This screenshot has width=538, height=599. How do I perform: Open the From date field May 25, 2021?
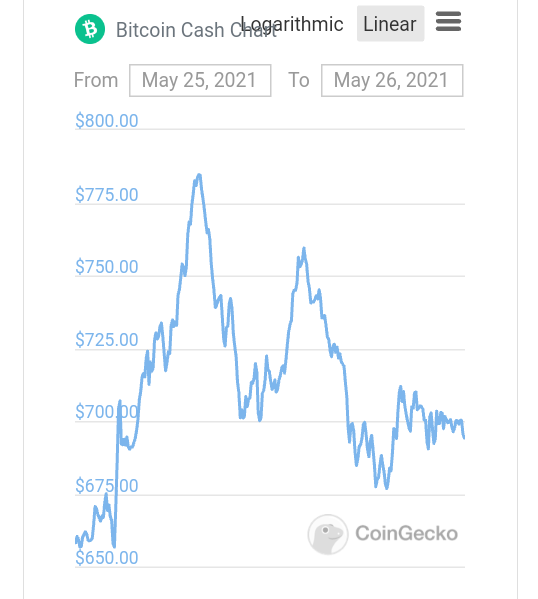click(200, 81)
